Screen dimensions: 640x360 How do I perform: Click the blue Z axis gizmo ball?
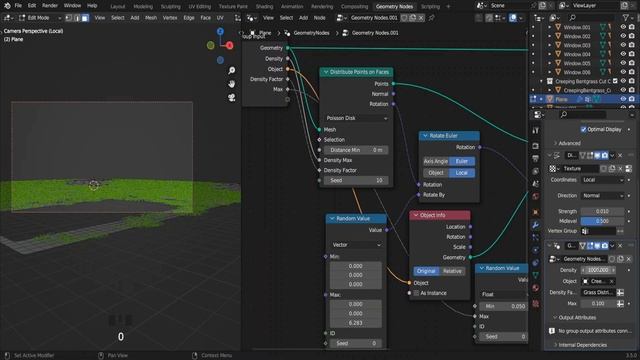pos(220,32)
